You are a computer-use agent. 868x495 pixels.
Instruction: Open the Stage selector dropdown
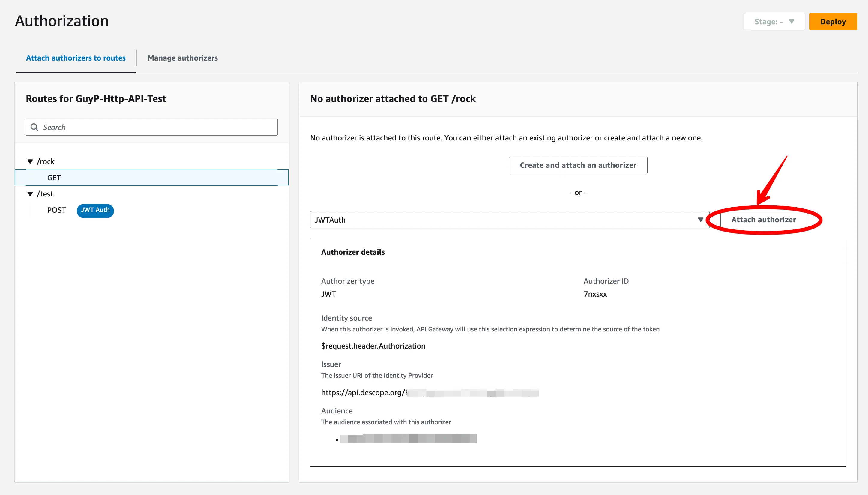pyautogui.click(x=774, y=22)
